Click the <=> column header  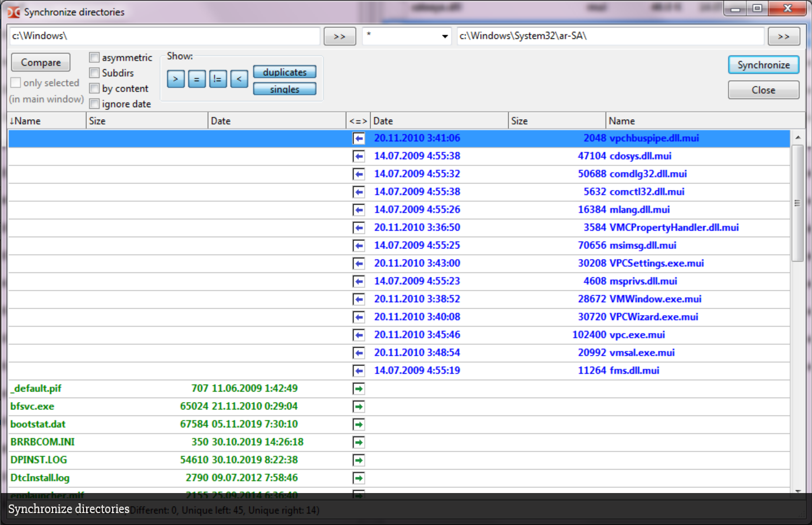358,121
